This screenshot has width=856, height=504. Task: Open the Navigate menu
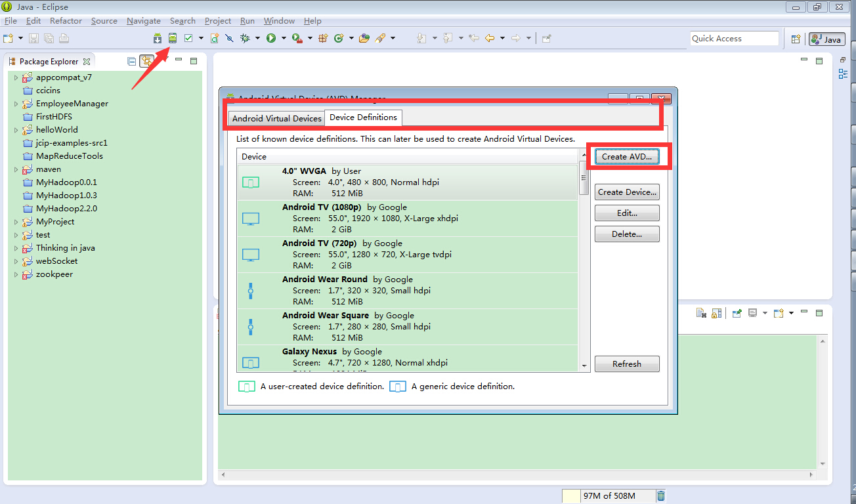(144, 21)
